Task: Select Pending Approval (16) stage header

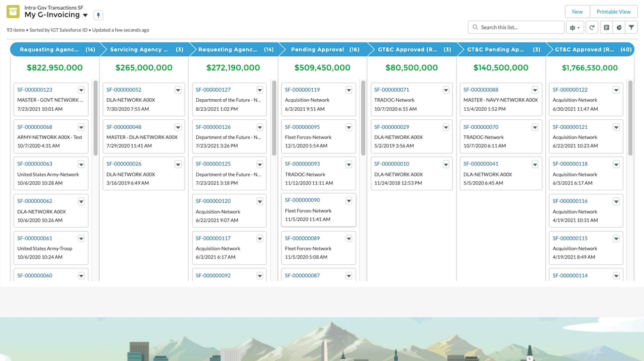Action: (x=323, y=50)
